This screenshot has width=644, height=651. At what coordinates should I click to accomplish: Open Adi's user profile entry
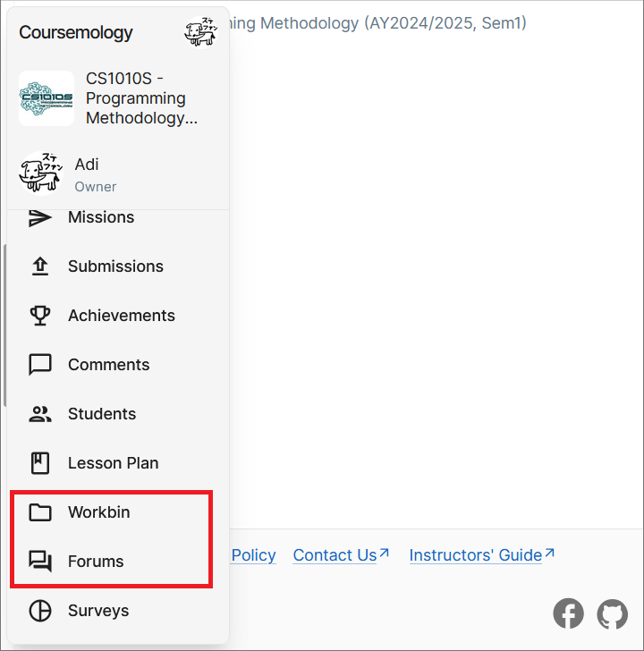pyautogui.click(x=87, y=173)
